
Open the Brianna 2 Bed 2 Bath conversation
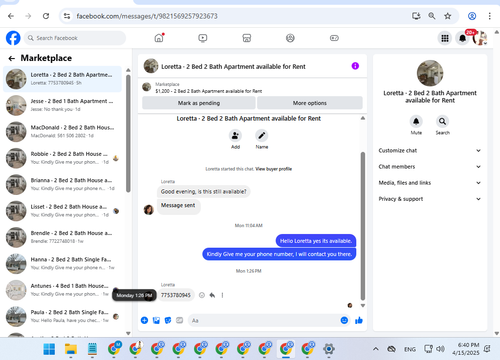tap(62, 184)
